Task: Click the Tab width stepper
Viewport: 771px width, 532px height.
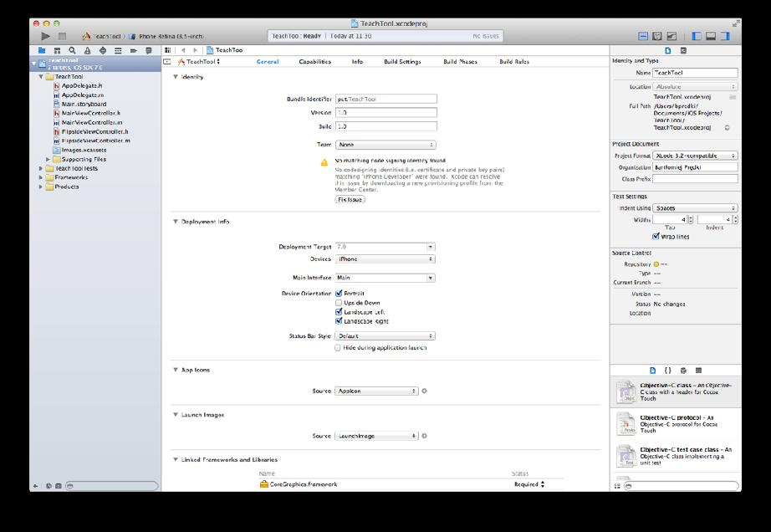Action: pos(691,220)
